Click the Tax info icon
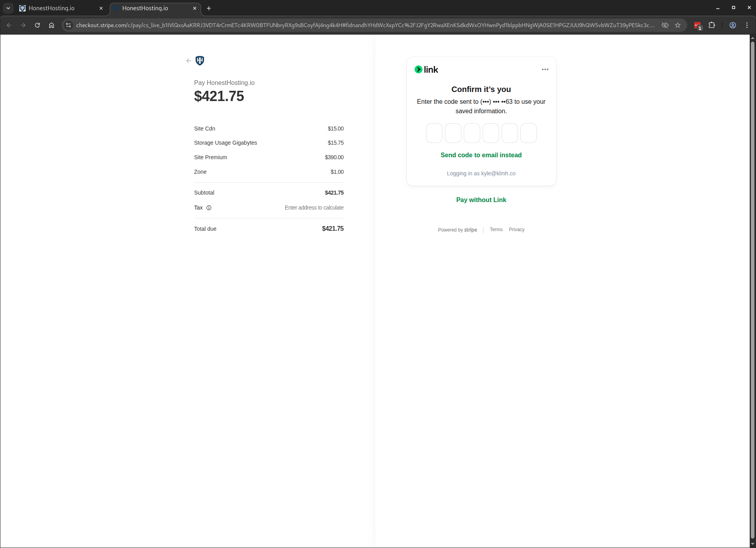Screen dimensions: 756x548 [x=209, y=208]
